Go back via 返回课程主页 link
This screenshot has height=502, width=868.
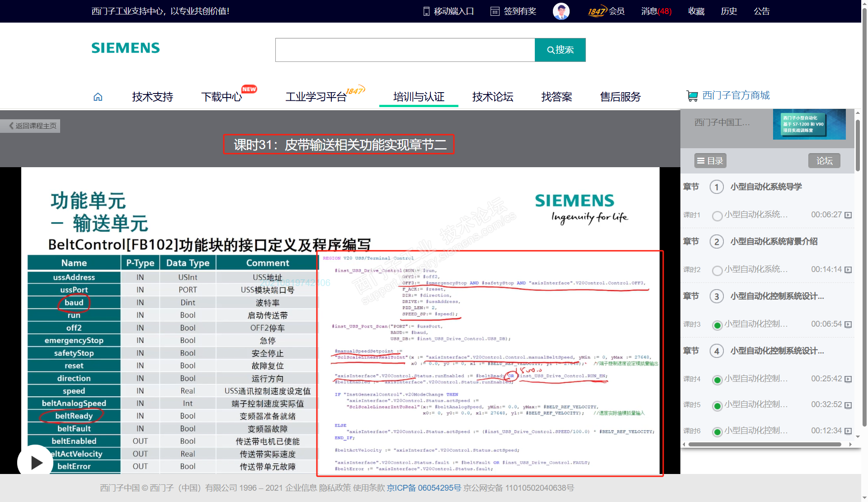tap(32, 126)
